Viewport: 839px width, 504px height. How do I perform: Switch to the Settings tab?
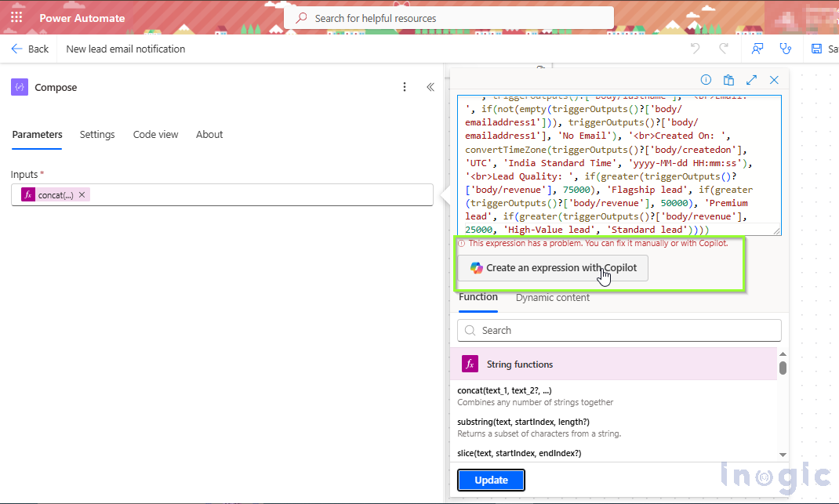click(x=97, y=135)
